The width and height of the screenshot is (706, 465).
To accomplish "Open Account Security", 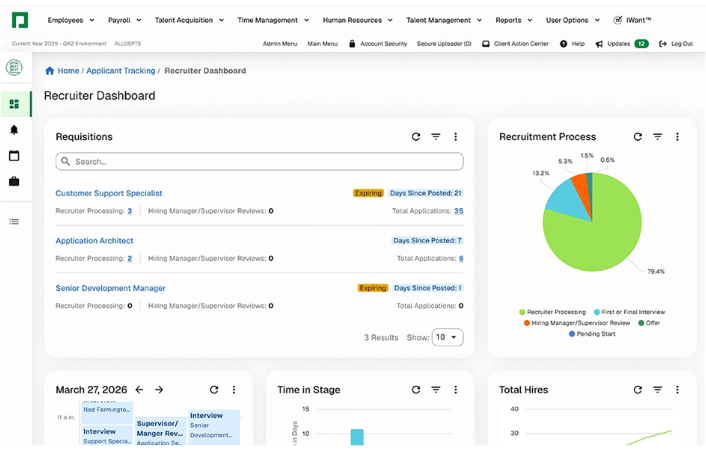I will point(378,44).
